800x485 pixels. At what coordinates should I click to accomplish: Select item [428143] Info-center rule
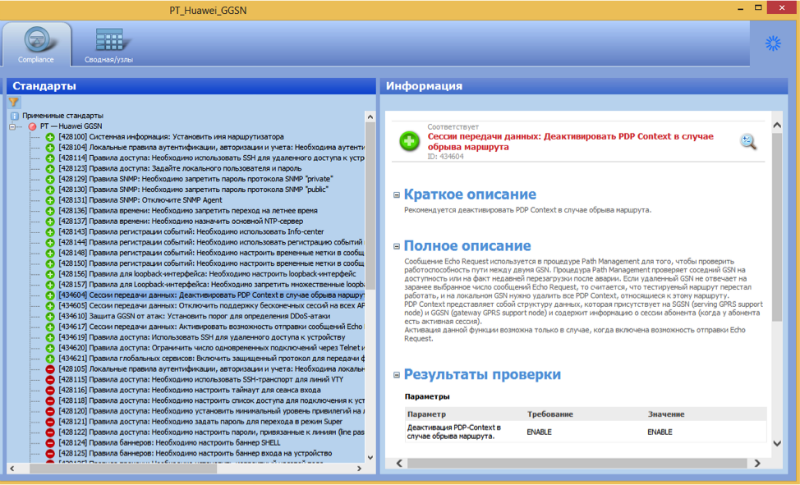pyautogui.click(x=191, y=232)
